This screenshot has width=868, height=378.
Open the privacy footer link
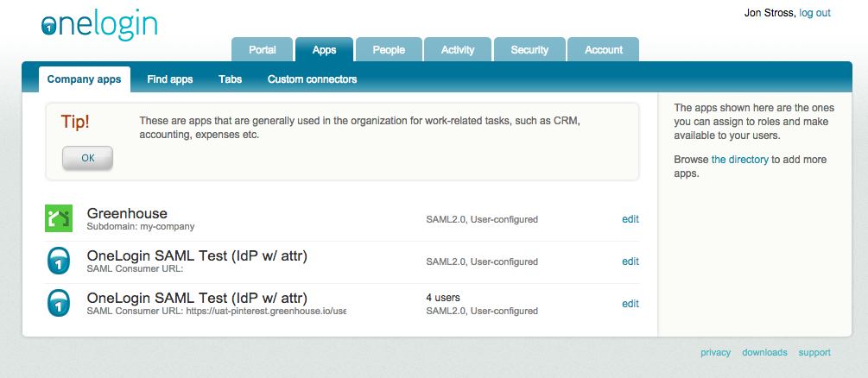click(716, 352)
